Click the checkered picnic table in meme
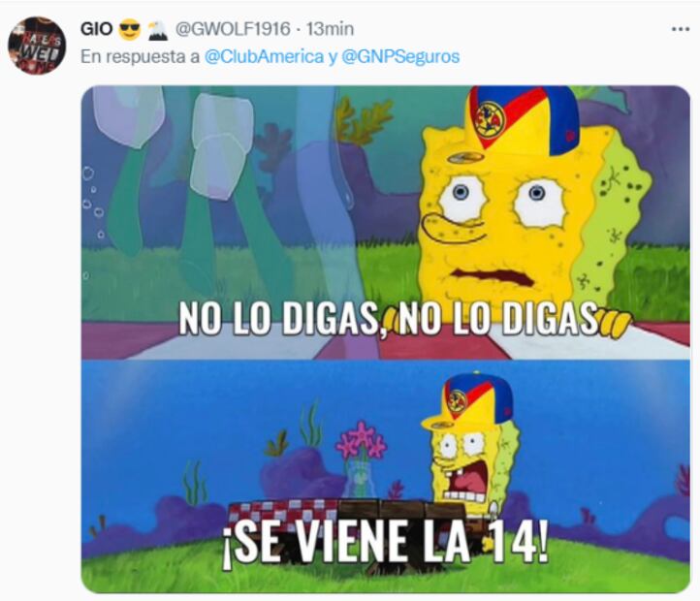 348,521
